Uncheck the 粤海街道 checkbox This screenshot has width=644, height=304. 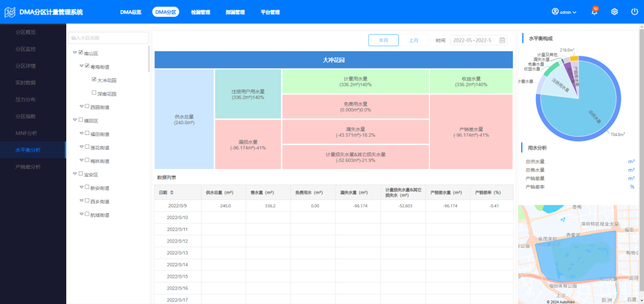tap(87, 66)
